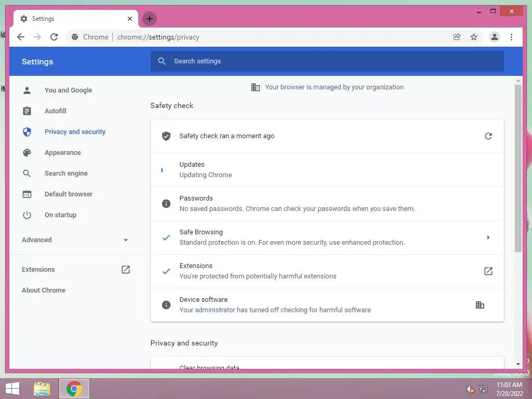Click the 'Your administrator' link
The height and width of the screenshot is (399, 532).
click(x=207, y=310)
